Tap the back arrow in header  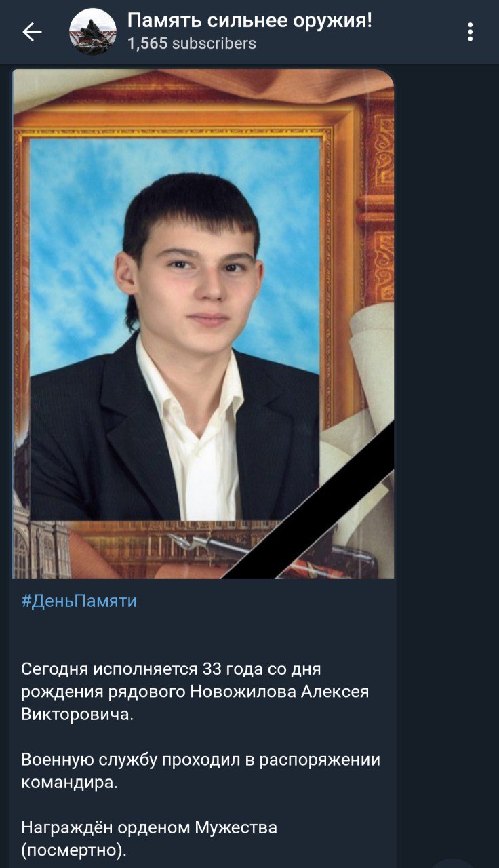click(x=32, y=32)
